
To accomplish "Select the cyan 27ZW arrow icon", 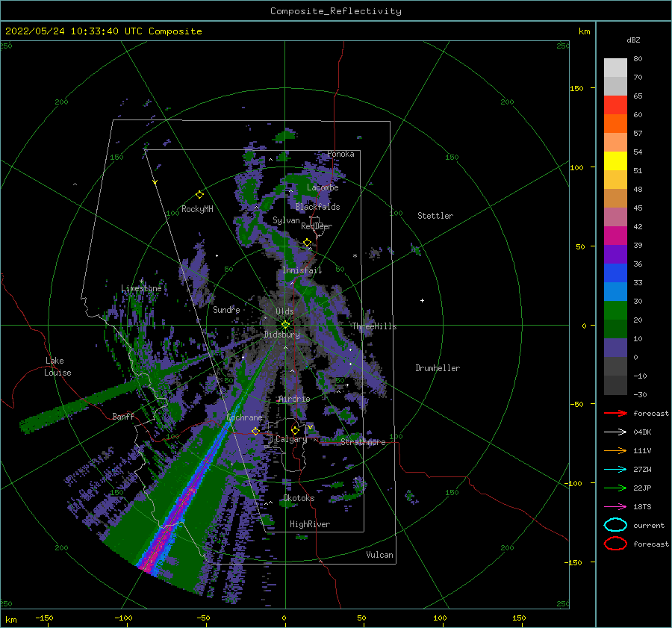I will [615, 470].
